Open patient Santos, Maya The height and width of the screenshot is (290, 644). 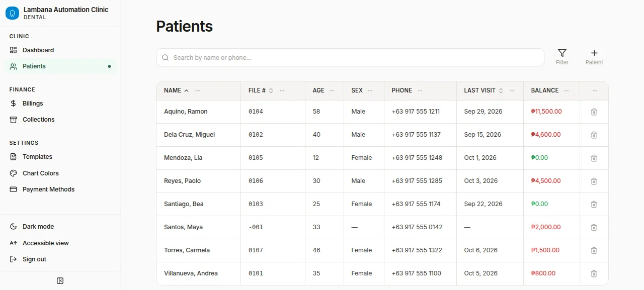[183, 227]
